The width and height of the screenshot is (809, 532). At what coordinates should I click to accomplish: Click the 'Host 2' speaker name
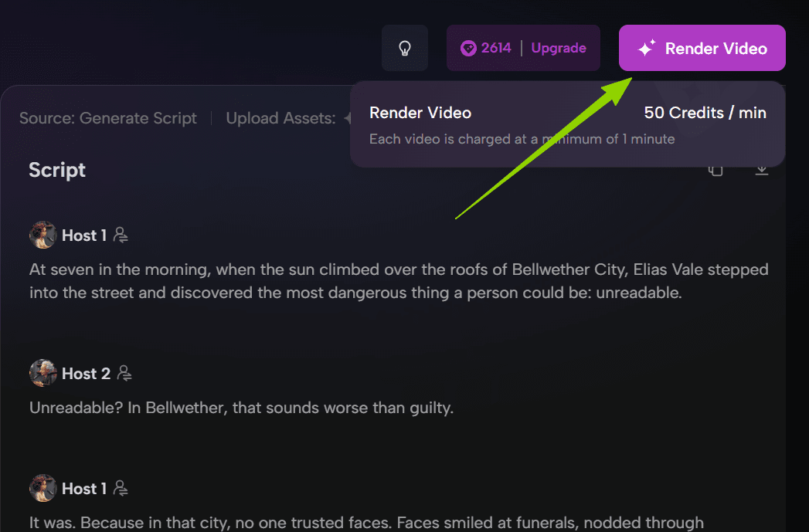coord(87,373)
